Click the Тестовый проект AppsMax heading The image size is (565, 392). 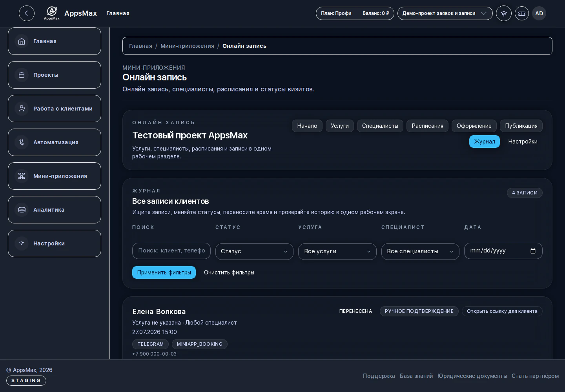point(190,135)
